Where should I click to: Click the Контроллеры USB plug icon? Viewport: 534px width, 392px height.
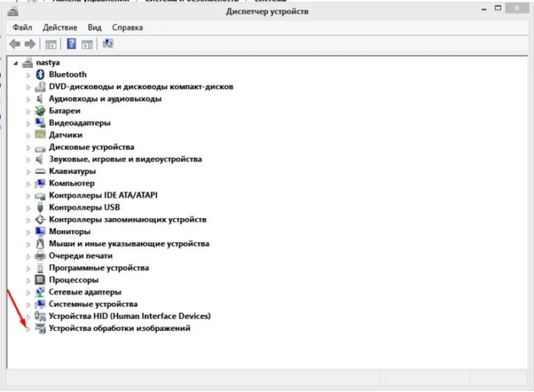click(x=40, y=207)
